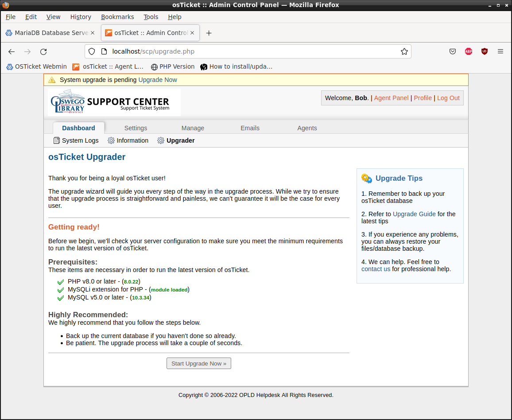Select the osTicket Admin Control Panel tab
Screen dimensions: 512x420
tap(150, 33)
